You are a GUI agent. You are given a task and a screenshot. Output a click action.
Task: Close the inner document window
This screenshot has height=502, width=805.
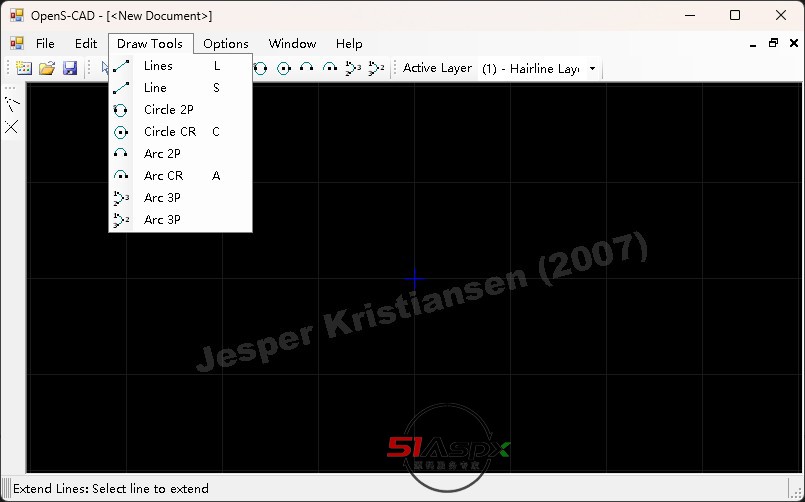[794, 43]
